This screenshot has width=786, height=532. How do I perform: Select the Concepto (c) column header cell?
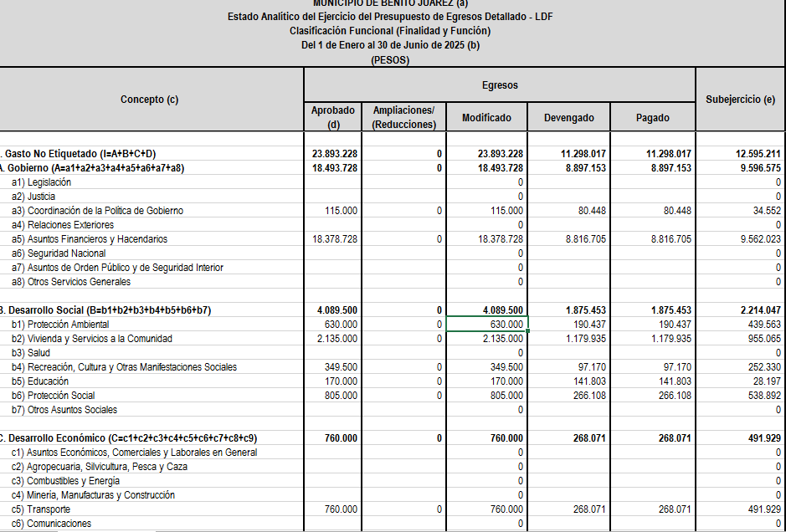[x=151, y=98]
